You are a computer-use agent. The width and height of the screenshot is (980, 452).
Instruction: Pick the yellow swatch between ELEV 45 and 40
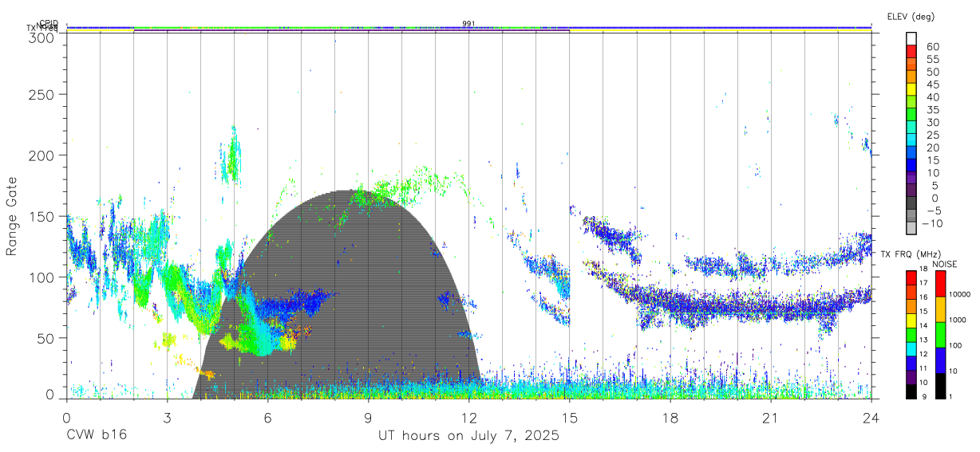(911, 89)
